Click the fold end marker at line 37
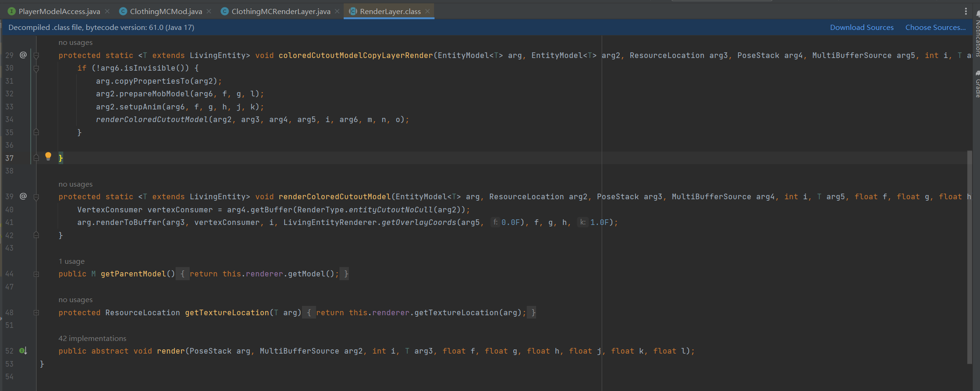980x391 pixels. pos(36,158)
